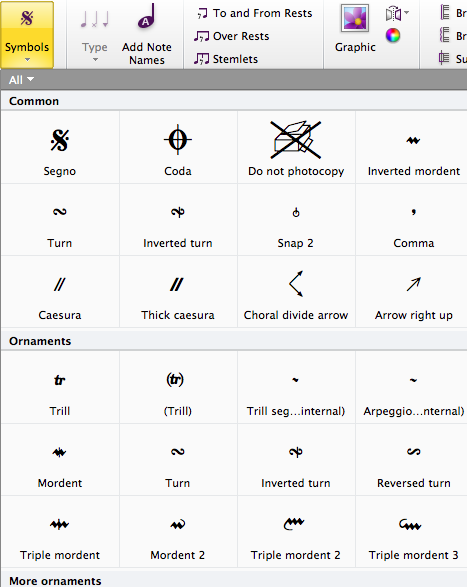Insert the parenthesized (Trill) ornament
Screen dimensions: 467x587
[x=178, y=387]
